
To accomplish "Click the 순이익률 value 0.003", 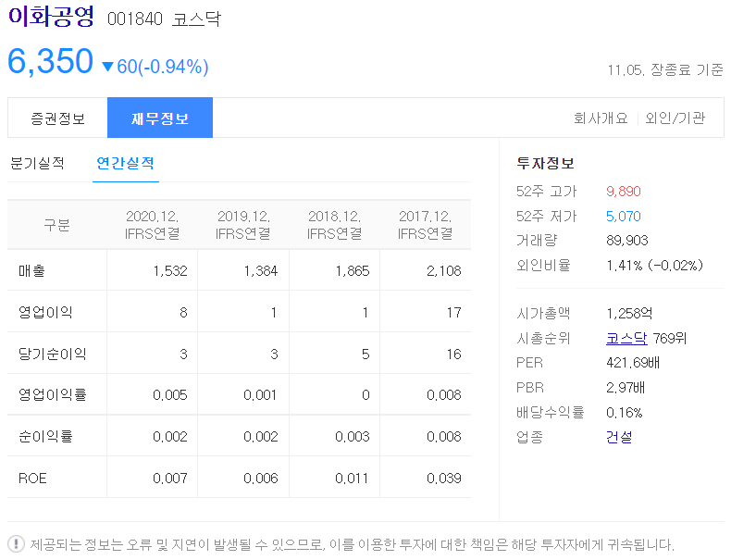I will (x=353, y=437).
